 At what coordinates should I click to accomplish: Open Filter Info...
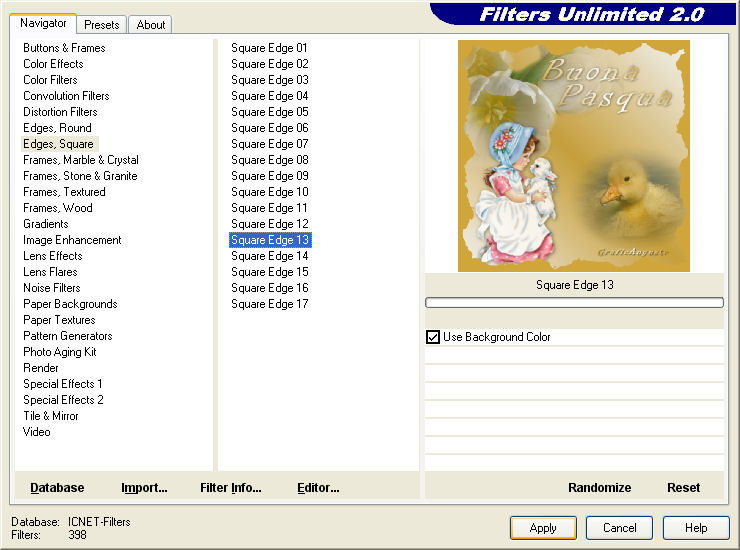(230, 488)
